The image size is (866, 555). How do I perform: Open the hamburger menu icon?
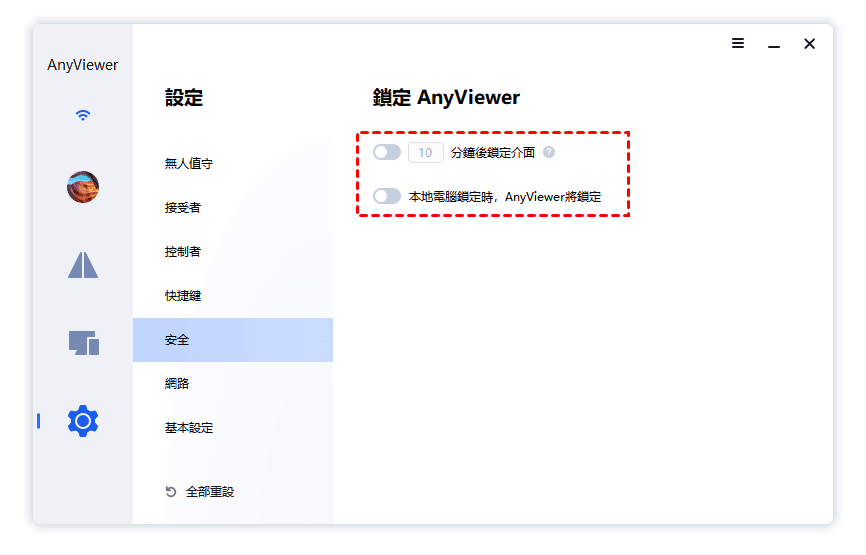click(738, 43)
